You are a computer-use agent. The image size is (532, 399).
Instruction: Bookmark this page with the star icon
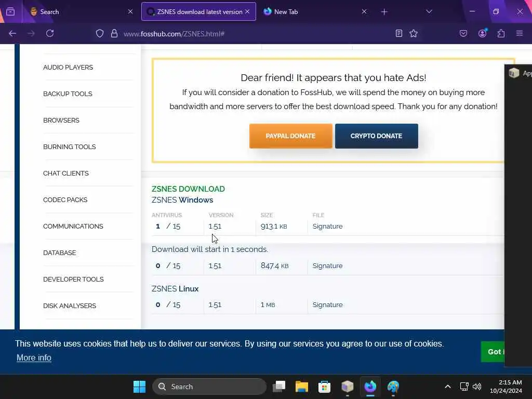click(413, 33)
